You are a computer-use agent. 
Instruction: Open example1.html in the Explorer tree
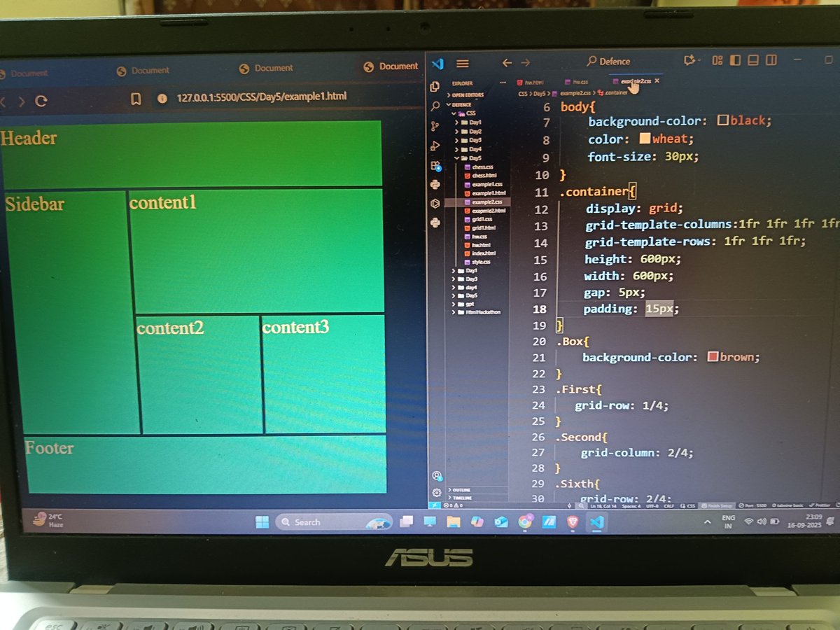click(484, 192)
